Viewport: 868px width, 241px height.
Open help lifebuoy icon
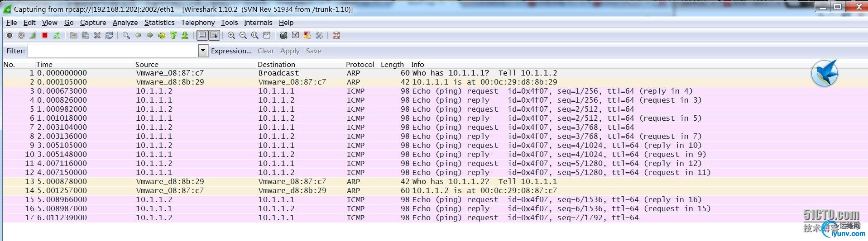pyautogui.click(x=336, y=35)
